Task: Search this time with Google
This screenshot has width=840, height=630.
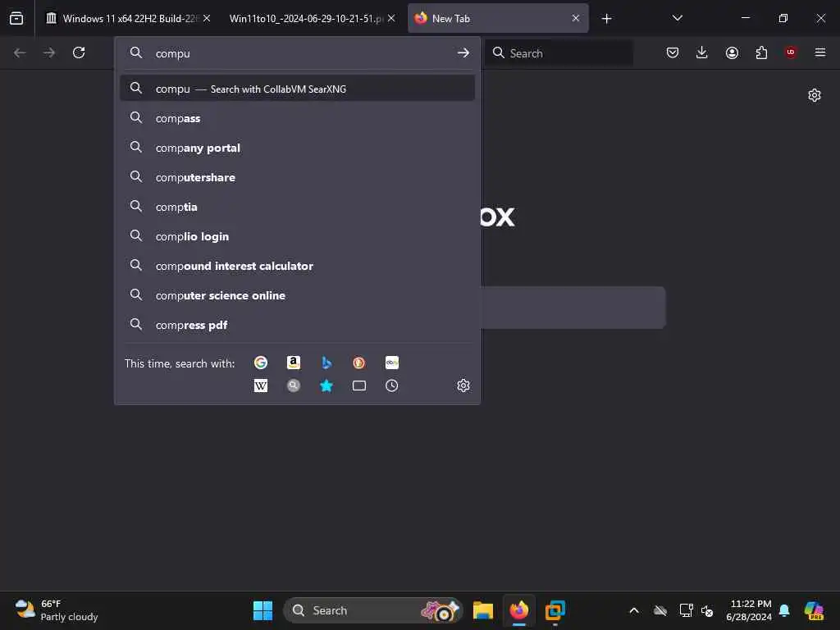Action: tap(260, 363)
